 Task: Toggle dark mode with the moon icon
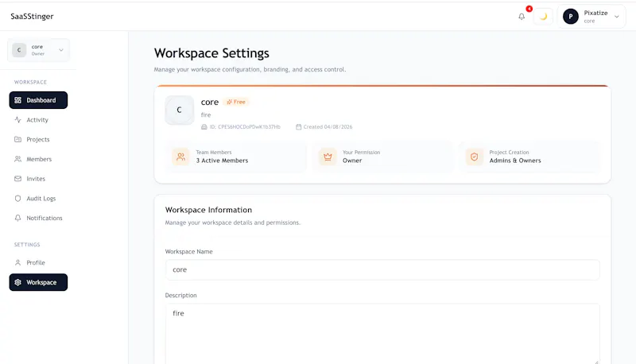pyautogui.click(x=543, y=17)
